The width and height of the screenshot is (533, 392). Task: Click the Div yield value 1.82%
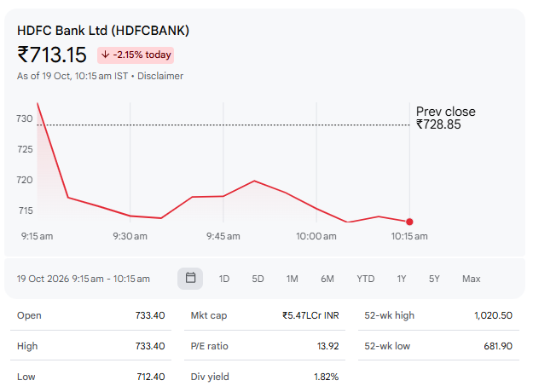coord(327,377)
